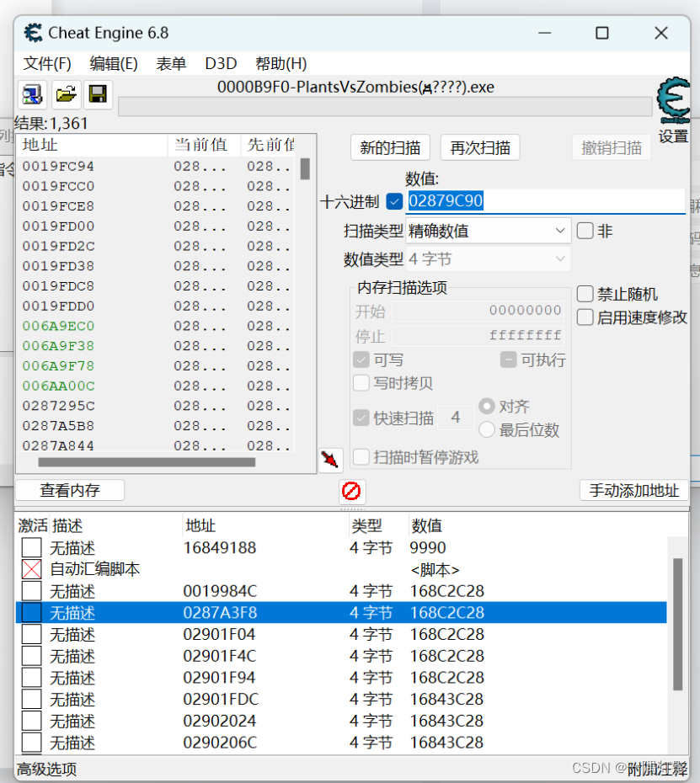
Task: Open the 编辑(E) menu
Action: pos(114,64)
